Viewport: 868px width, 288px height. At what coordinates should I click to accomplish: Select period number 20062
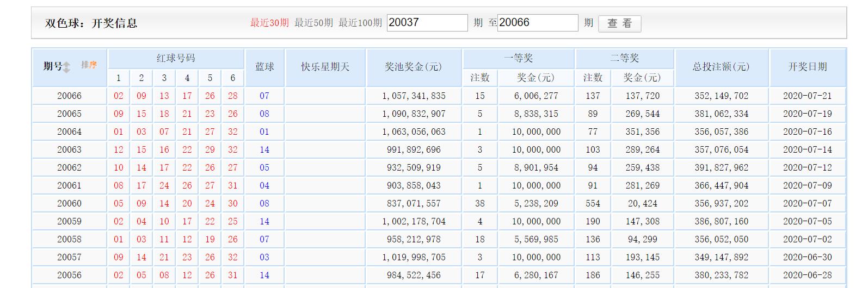click(x=69, y=167)
